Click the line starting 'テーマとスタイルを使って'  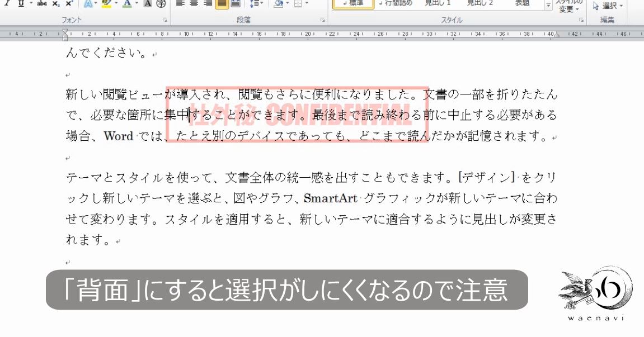(311, 178)
